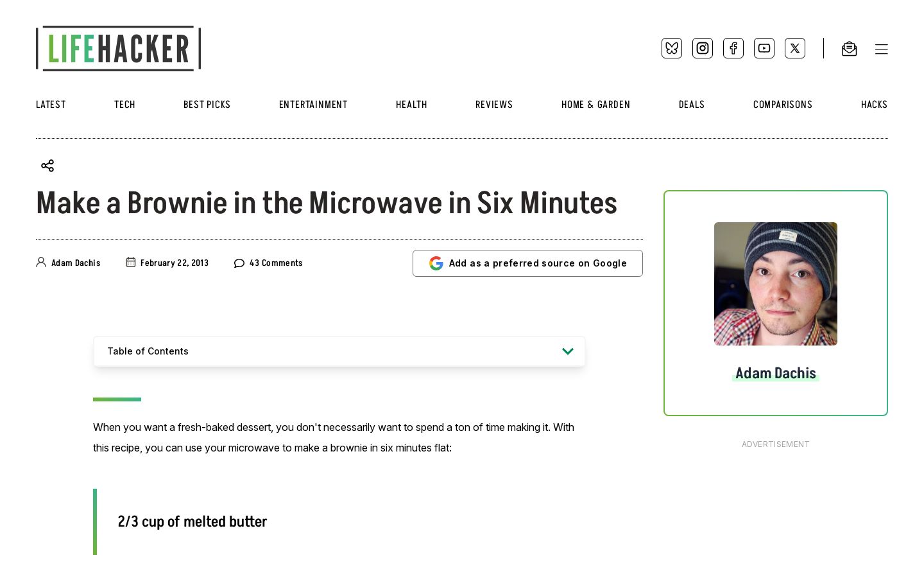Open the Hacks navigation item
The width and height of the screenshot is (924, 578).
[874, 105]
